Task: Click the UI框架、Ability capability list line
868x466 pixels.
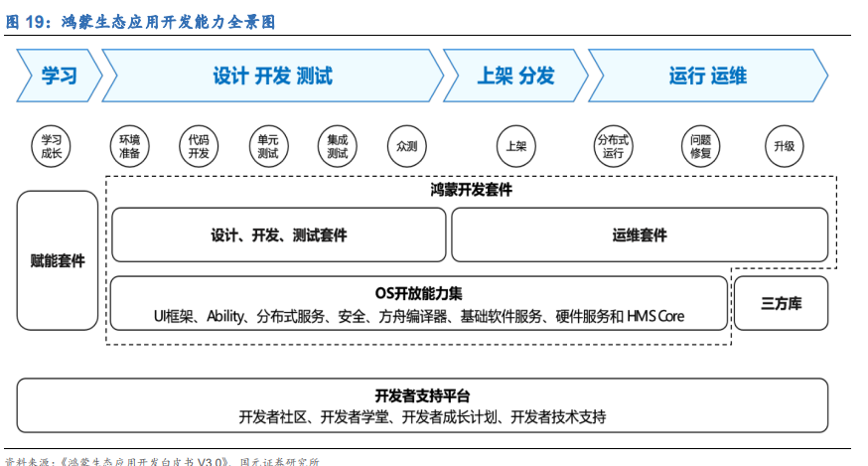Action: 419,316
